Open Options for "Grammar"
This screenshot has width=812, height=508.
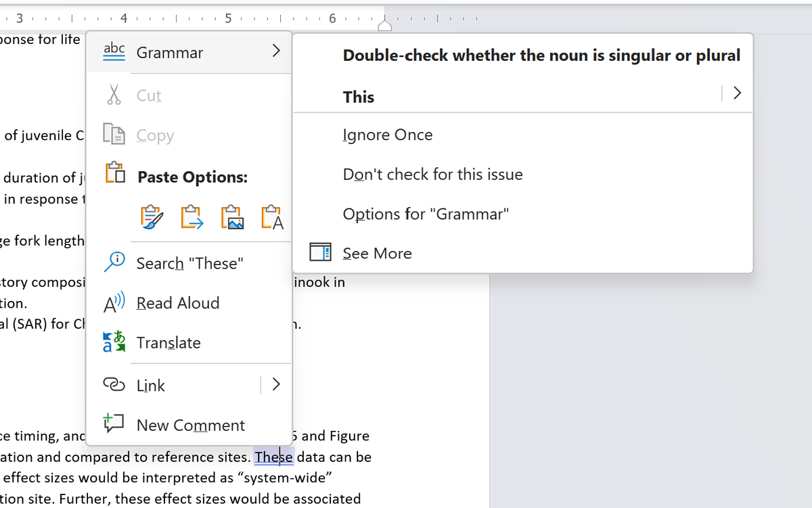pyautogui.click(x=426, y=214)
